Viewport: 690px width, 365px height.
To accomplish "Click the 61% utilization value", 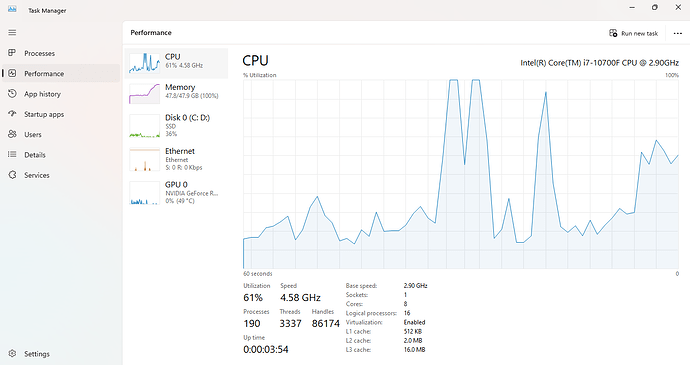I will (253, 298).
